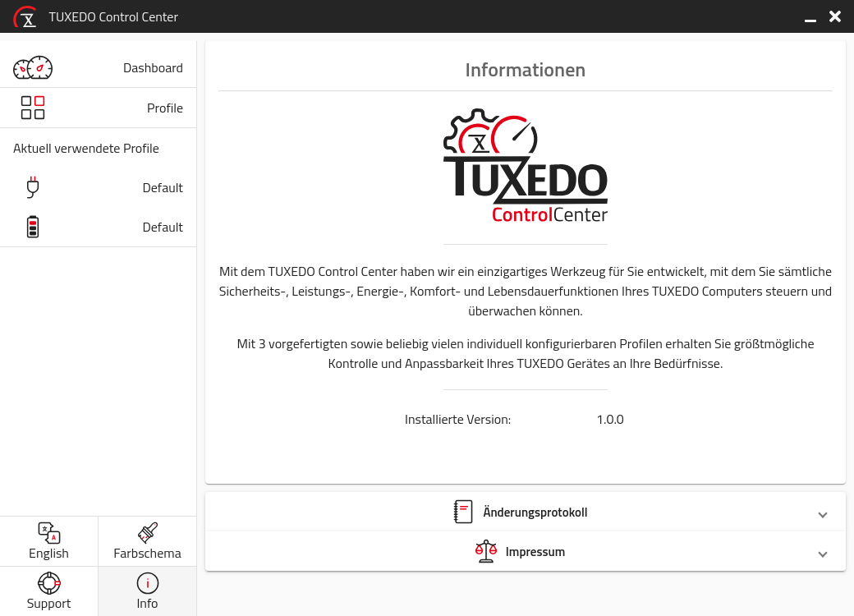Click the TUXEDO title bar logo
The image size is (854, 616).
click(25, 16)
